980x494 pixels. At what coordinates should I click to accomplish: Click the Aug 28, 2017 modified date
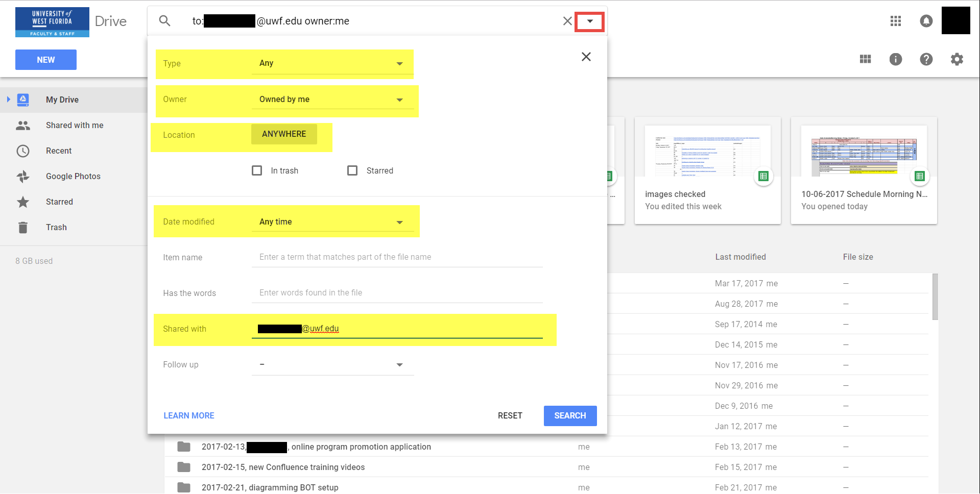pos(739,304)
